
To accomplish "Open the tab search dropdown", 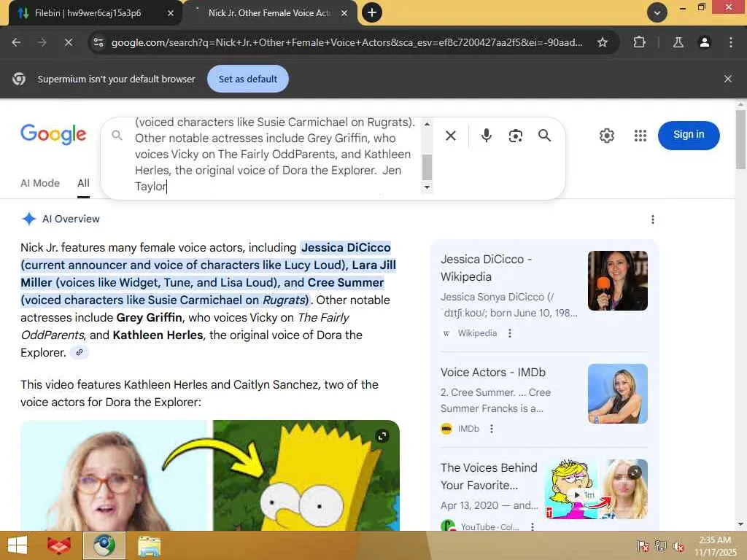I will click(x=657, y=12).
